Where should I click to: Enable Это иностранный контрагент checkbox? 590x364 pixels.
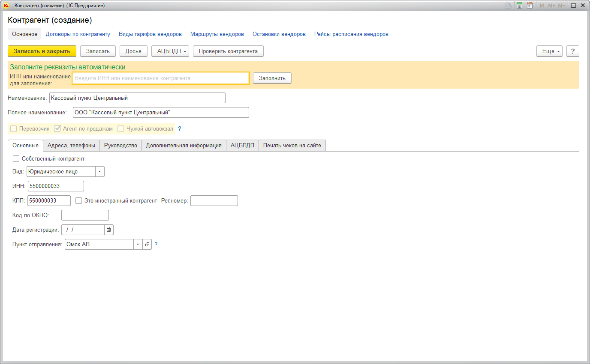tap(79, 200)
